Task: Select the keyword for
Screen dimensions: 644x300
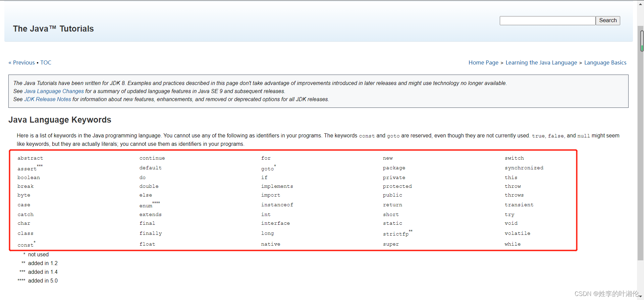Action: tap(266, 158)
